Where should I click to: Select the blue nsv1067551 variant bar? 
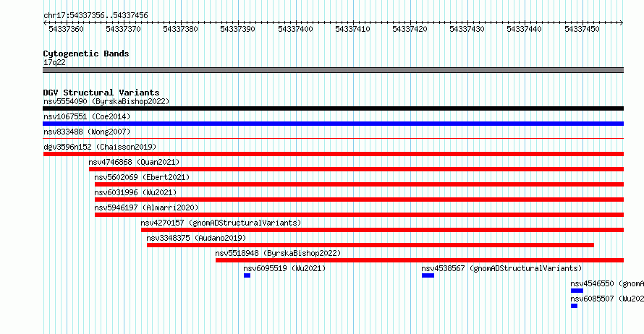pyautogui.click(x=333, y=124)
